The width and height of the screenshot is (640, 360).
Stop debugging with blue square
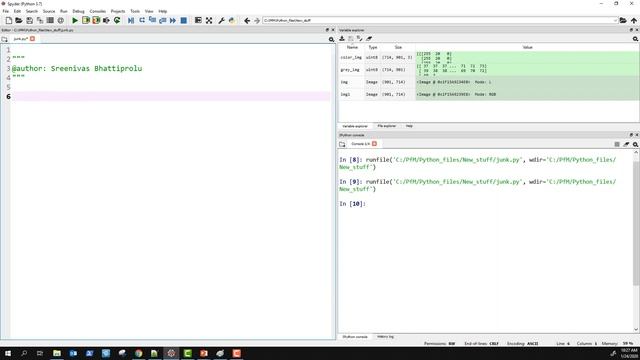(184, 20)
